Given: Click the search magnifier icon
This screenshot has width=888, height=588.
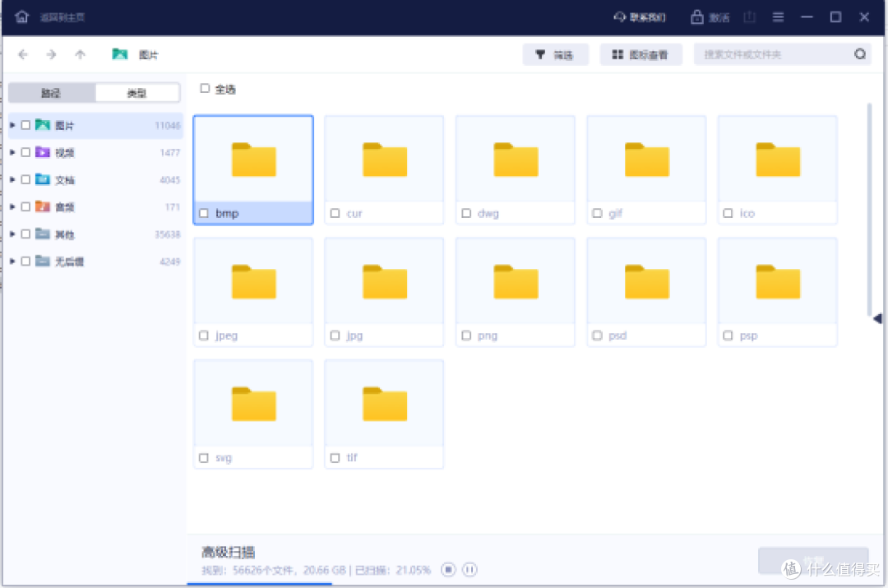Looking at the screenshot, I should (860, 54).
